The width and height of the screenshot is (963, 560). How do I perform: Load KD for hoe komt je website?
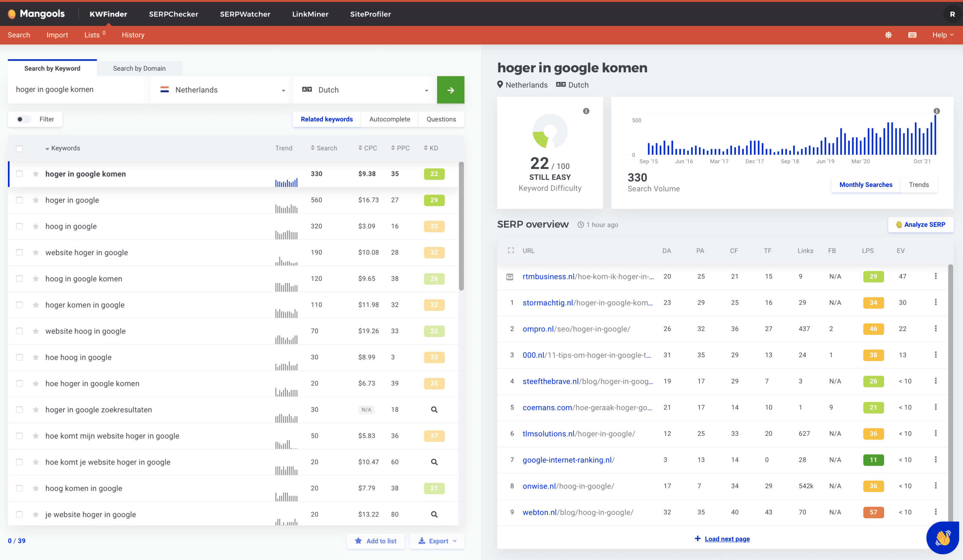[x=434, y=462]
